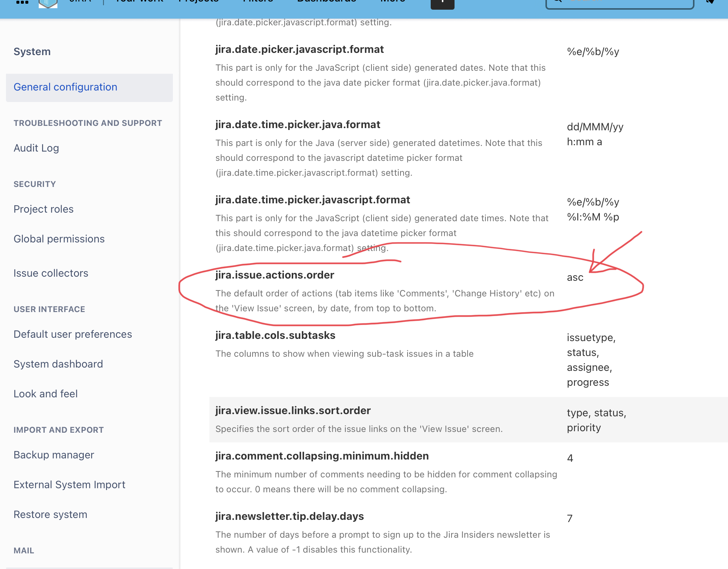Click the value 4 for comment collapsing
Viewport: 728px width, 569px height.
click(x=570, y=458)
